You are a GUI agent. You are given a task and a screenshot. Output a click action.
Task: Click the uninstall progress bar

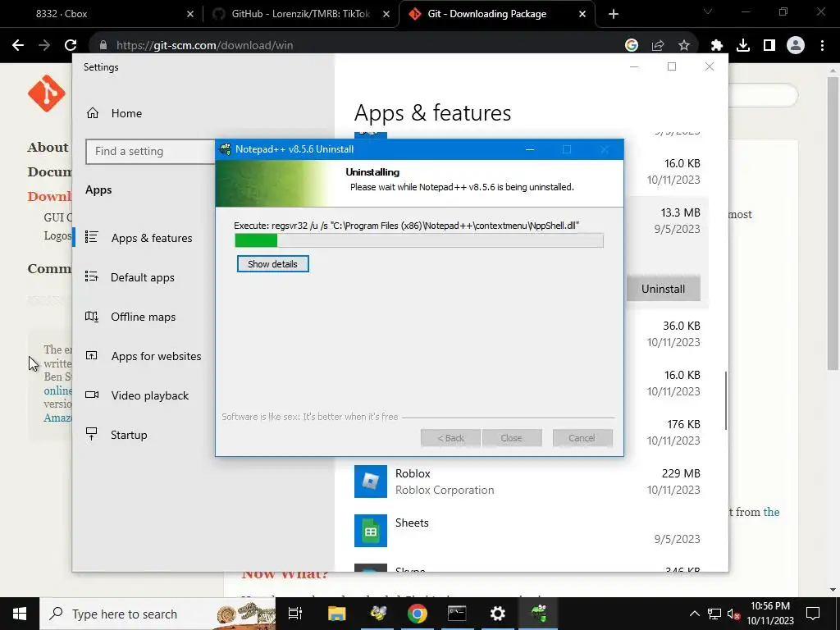point(419,240)
